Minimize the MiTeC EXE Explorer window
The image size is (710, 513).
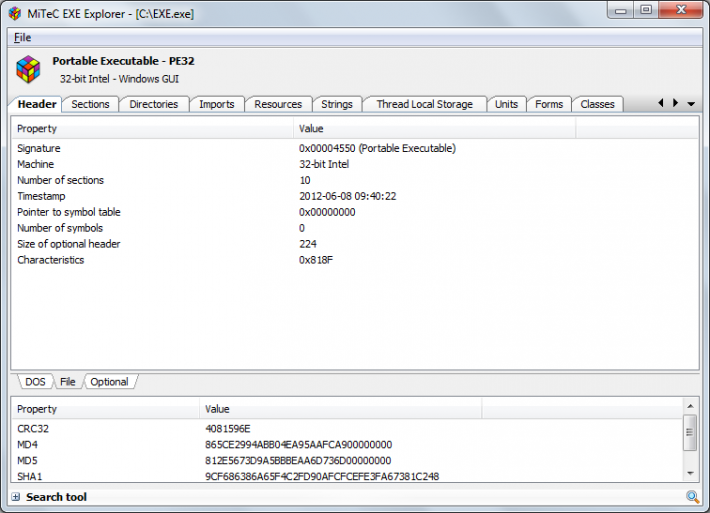tap(620, 10)
